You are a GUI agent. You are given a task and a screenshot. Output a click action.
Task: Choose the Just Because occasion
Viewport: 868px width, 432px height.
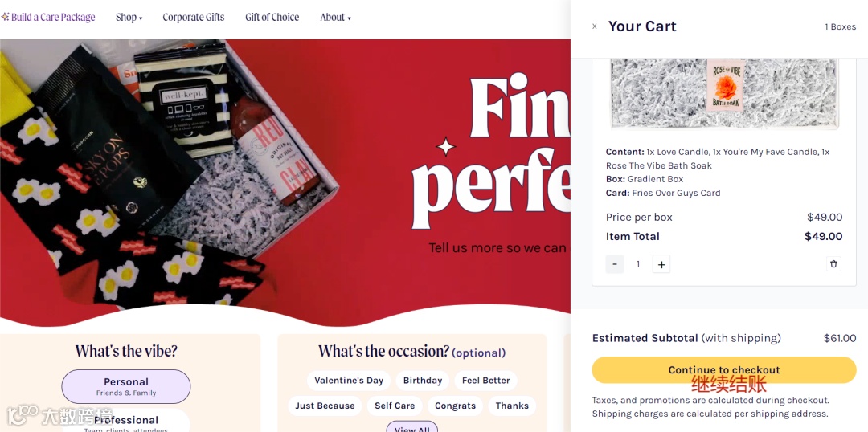pyautogui.click(x=325, y=406)
